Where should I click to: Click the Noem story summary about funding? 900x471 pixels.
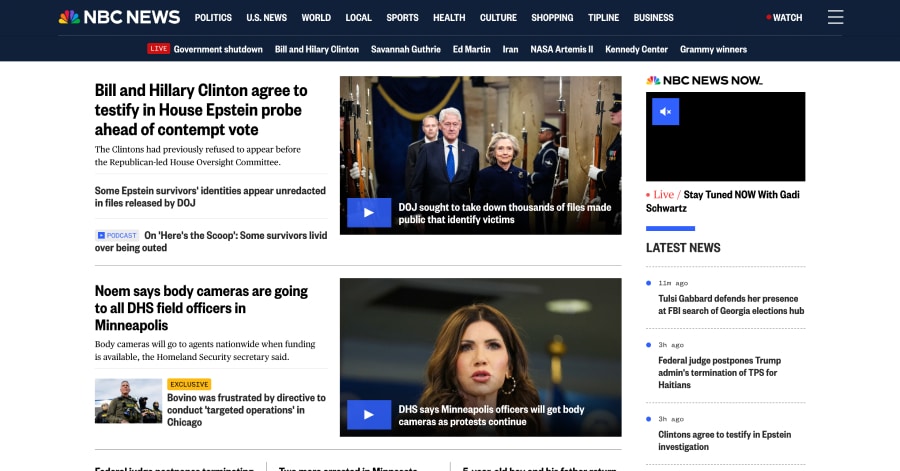coord(205,351)
